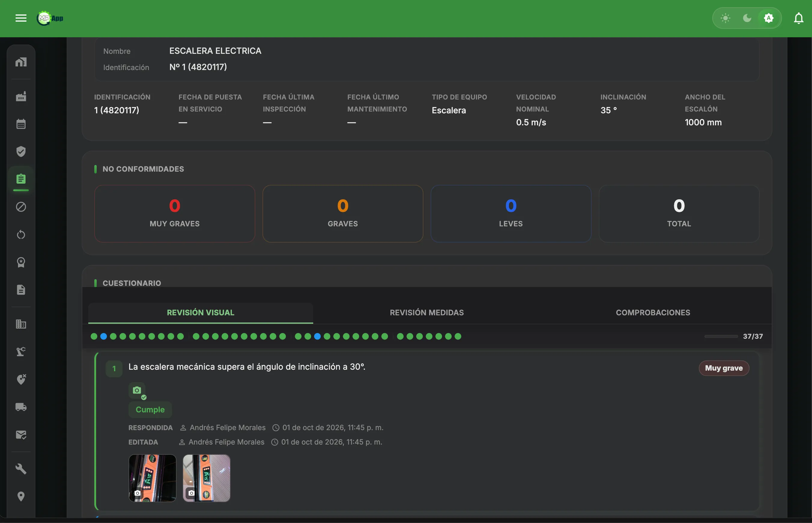Viewport: 812px width, 523px height.
Task: Open notifications bell
Action: [x=799, y=18]
